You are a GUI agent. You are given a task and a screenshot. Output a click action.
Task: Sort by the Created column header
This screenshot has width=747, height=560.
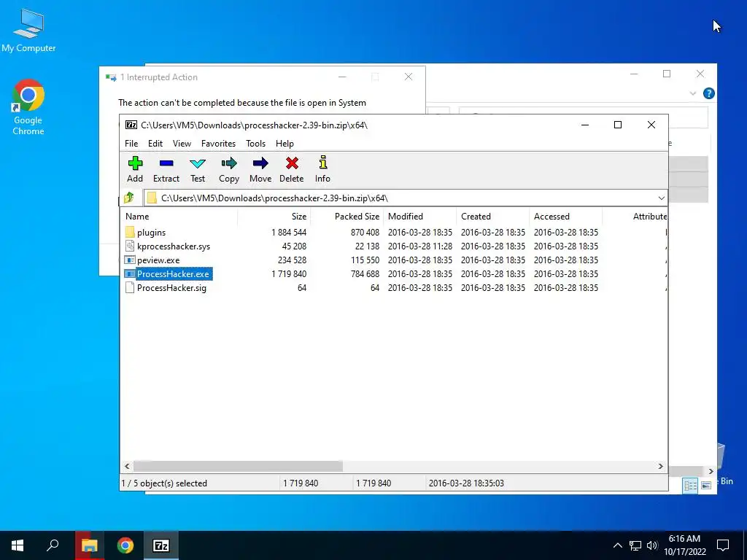(x=492, y=216)
